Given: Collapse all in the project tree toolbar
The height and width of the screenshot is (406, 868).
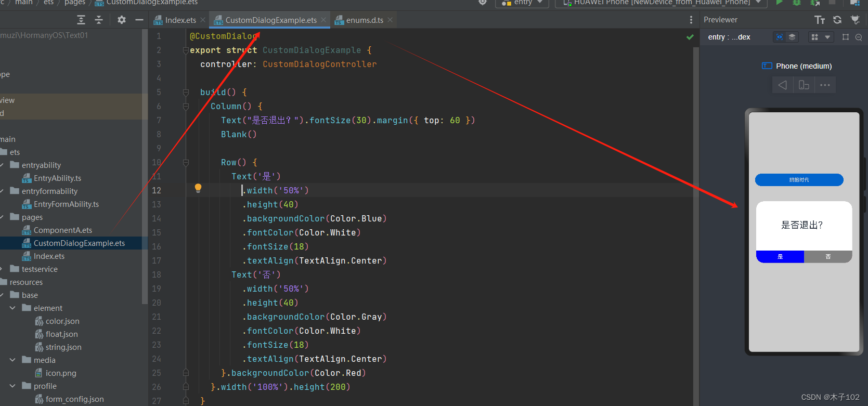Looking at the screenshot, I should 99,20.
